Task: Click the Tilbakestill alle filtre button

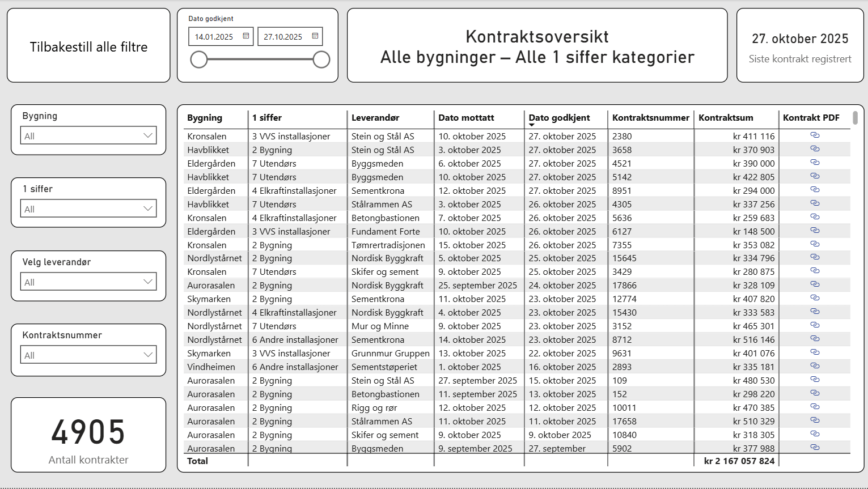Action: click(88, 46)
